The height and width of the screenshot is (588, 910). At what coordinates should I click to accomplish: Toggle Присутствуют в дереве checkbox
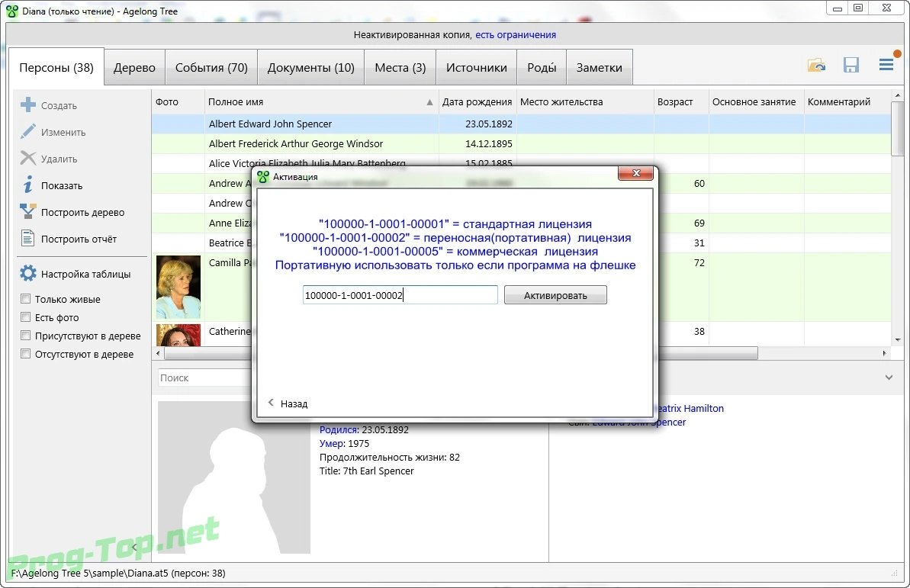point(25,335)
